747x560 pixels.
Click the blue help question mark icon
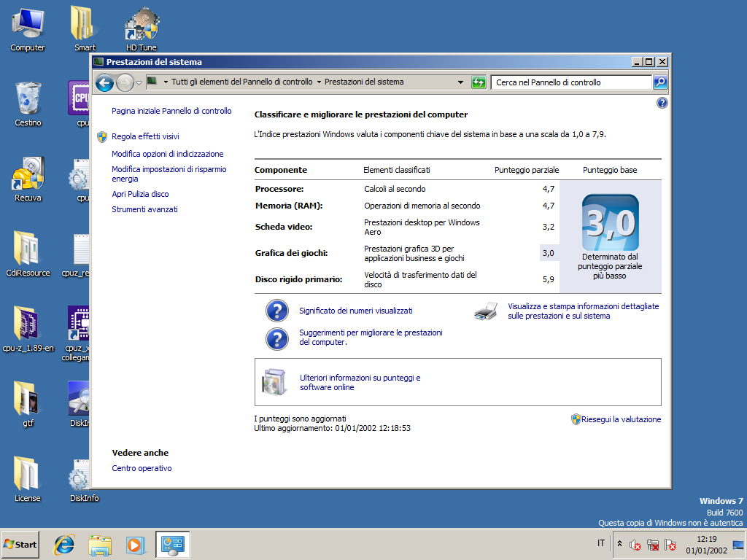[662, 103]
